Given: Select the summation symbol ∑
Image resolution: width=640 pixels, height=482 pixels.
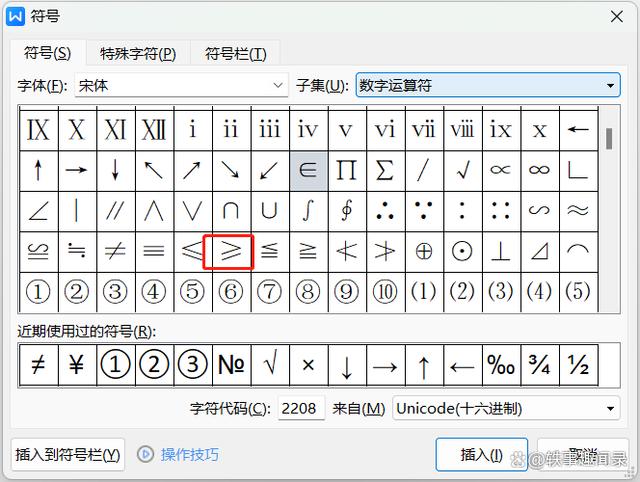Looking at the screenshot, I should point(385,171).
